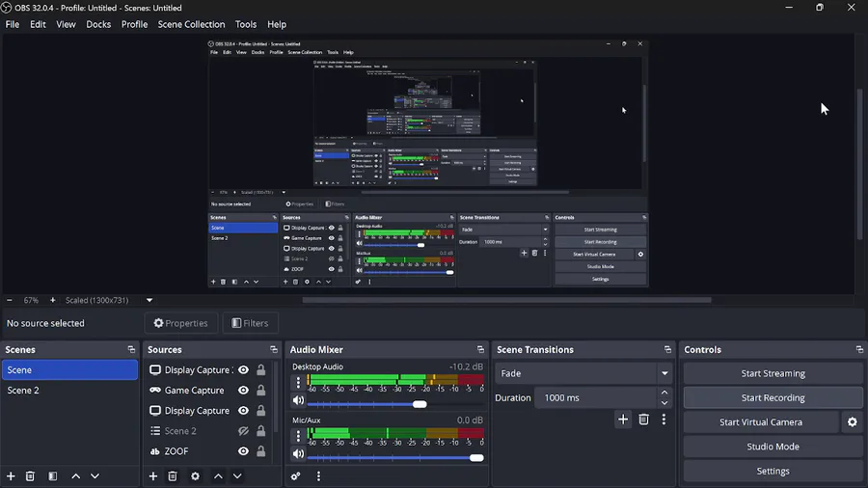868x488 pixels.
Task: Open advanced audio properties gears icon
Action: coord(296,475)
